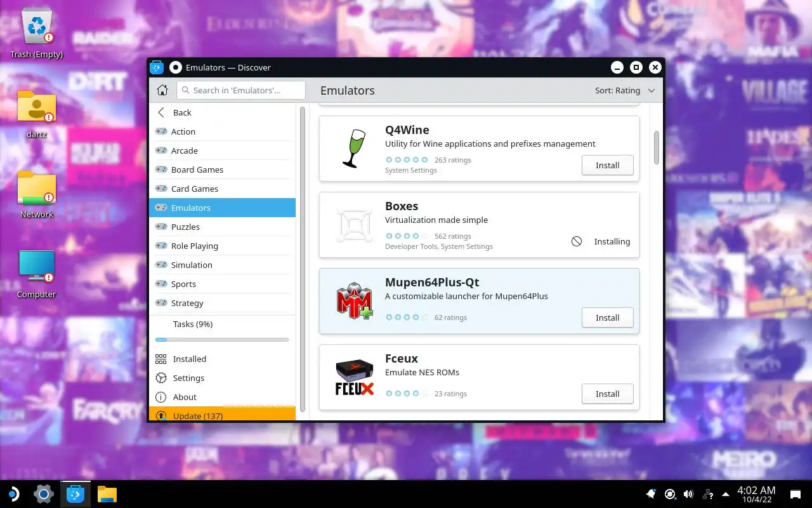
Task: Go Back in the sidebar
Action: pyautogui.click(x=222, y=112)
